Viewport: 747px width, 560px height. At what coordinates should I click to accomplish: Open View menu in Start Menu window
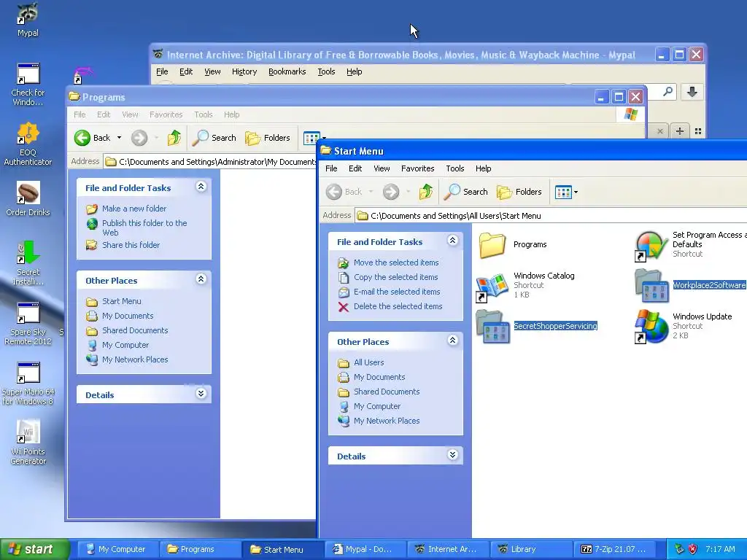coord(382,168)
